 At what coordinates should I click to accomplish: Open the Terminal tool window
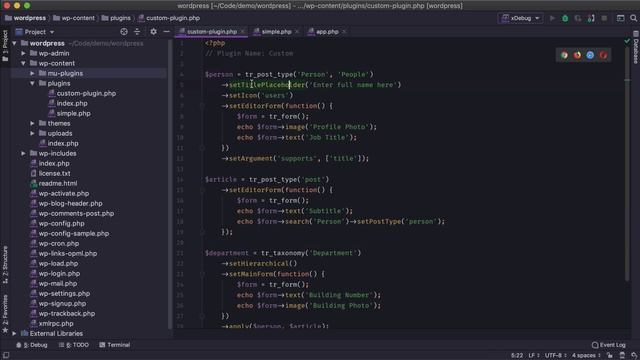(115, 345)
